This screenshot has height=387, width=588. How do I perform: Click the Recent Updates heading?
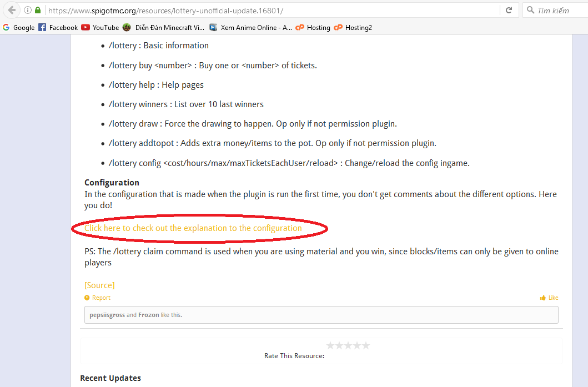click(110, 378)
